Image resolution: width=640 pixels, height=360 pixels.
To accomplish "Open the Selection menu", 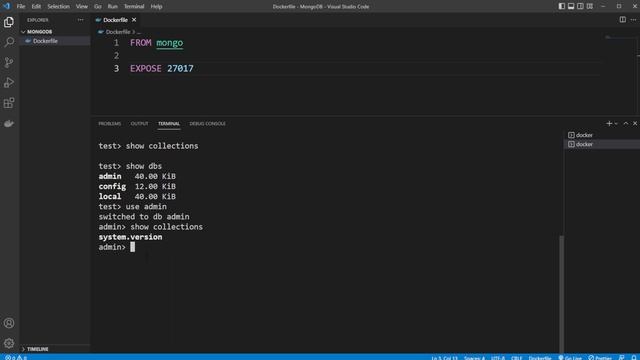I will point(58,7).
